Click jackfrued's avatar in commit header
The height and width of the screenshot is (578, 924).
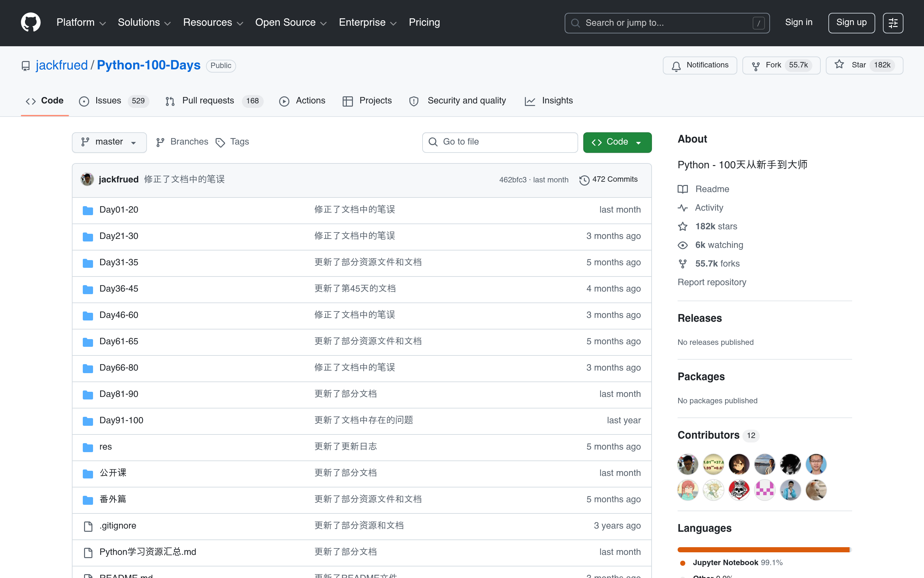[87, 179]
